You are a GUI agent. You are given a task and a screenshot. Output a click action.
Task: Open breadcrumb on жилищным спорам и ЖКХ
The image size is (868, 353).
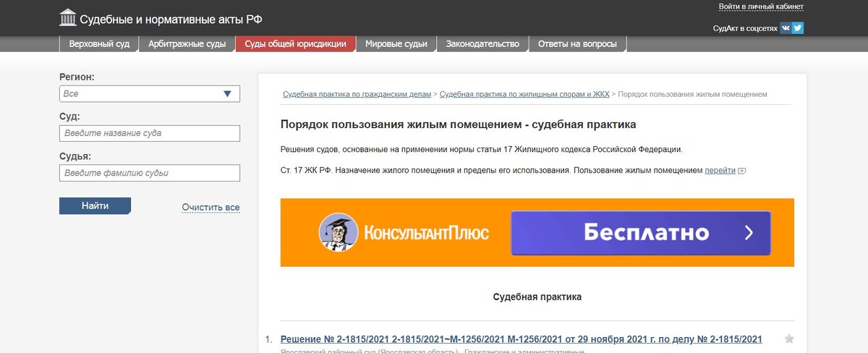(x=524, y=94)
